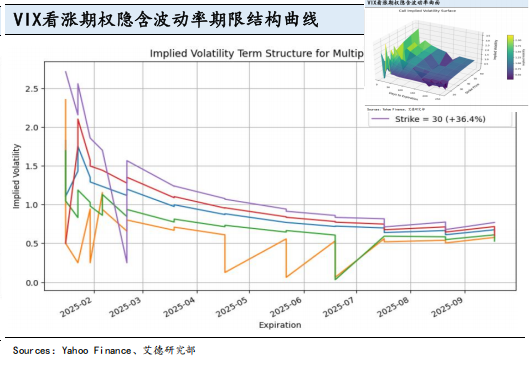529x369 pixels.
Task: Click the 2025-08 x-axis tick label
Action: point(394,307)
